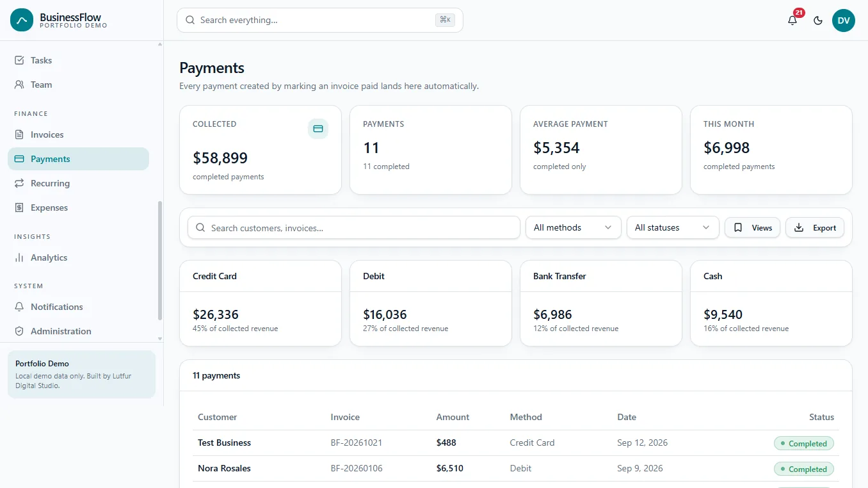Expand the All methods dropdown
This screenshot has width=868, height=488.
pos(574,227)
